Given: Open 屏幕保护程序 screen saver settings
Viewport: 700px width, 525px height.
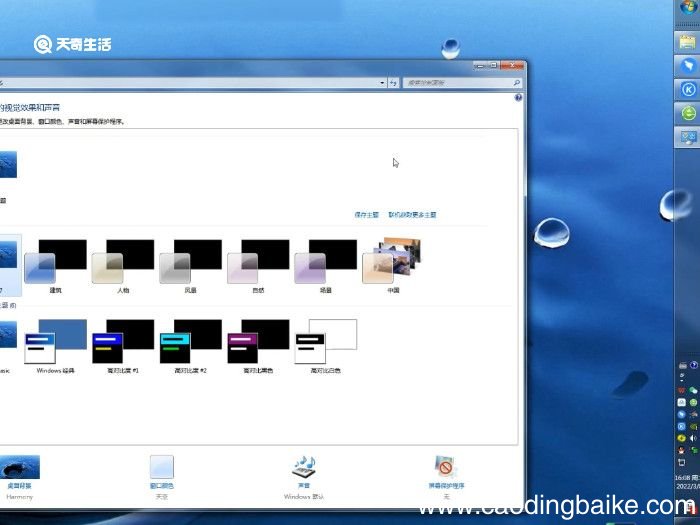Looking at the screenshot, I should point(446,477).
